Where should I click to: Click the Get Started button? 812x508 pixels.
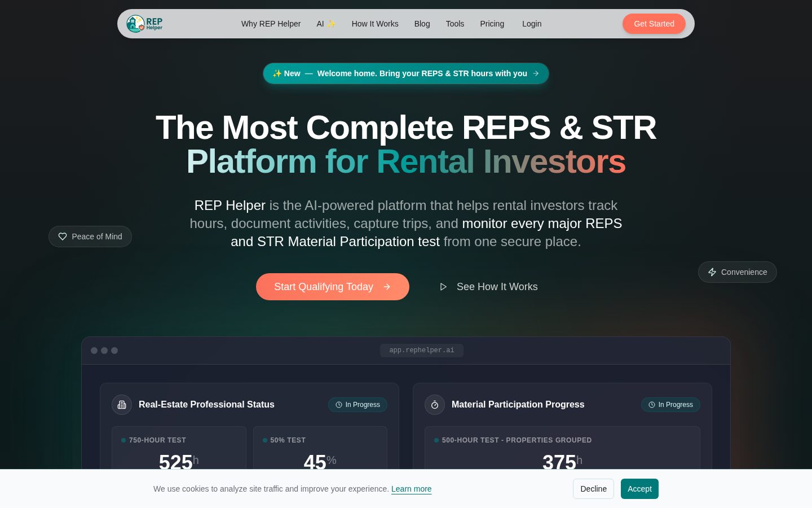[654, 24]
